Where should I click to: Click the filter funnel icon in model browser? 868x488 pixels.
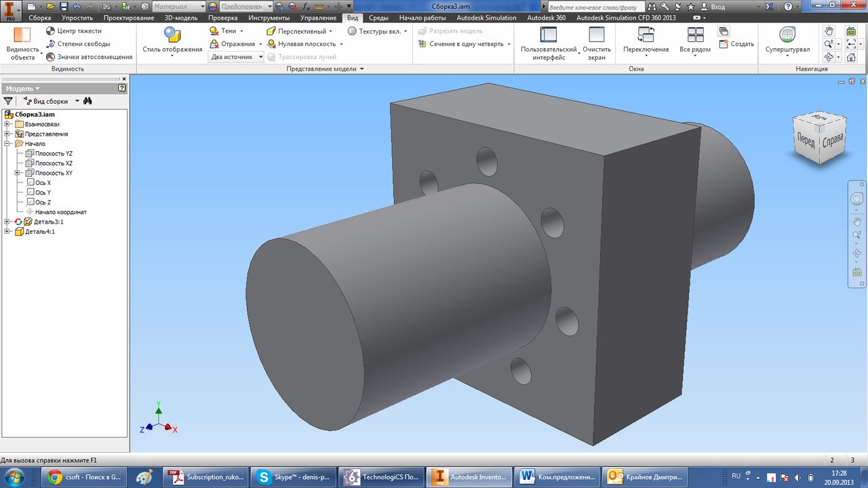8,101
